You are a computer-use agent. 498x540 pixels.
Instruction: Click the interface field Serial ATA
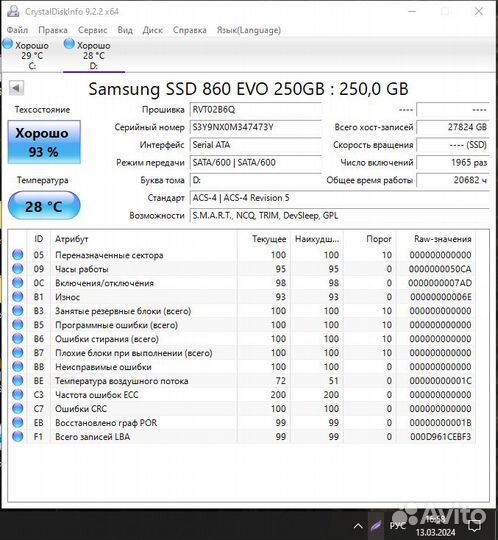coord(256,145)
